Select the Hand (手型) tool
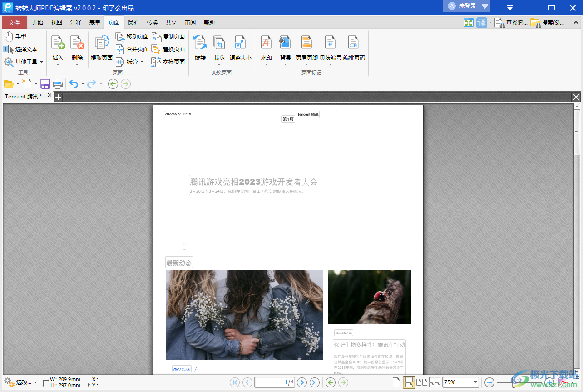The height and width of the screenshot is (392, 583). pyautogui.click(x=15, y=37)
